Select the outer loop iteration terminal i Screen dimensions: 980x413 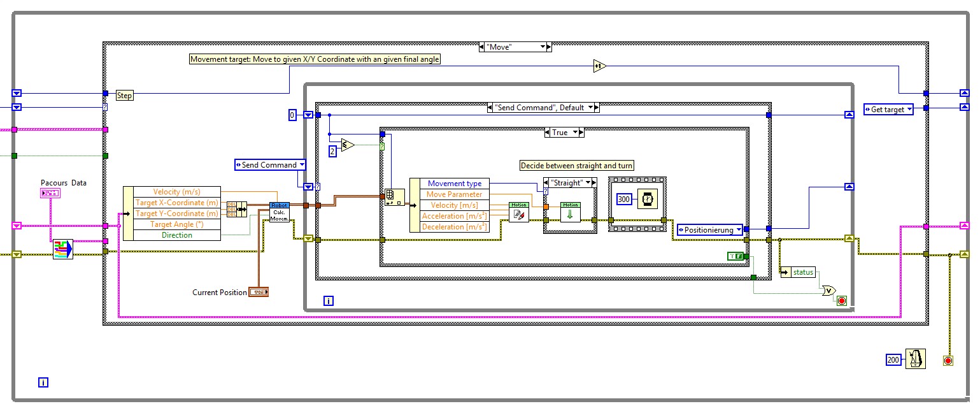tap(43, 382)
